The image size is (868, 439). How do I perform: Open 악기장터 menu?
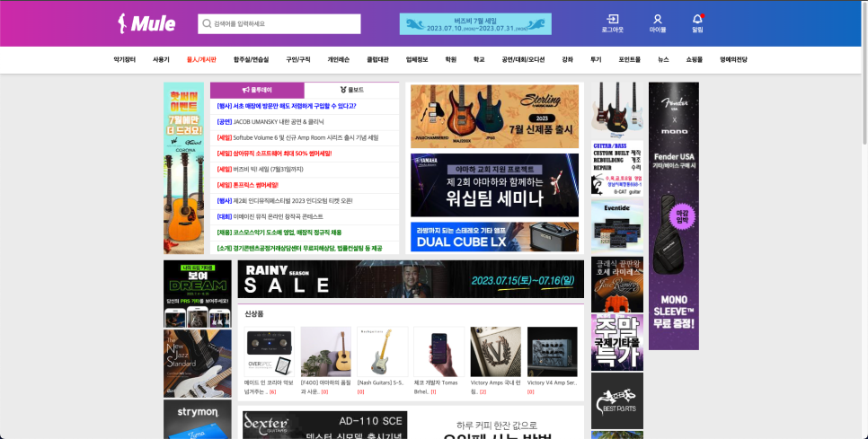click(125, 60)
